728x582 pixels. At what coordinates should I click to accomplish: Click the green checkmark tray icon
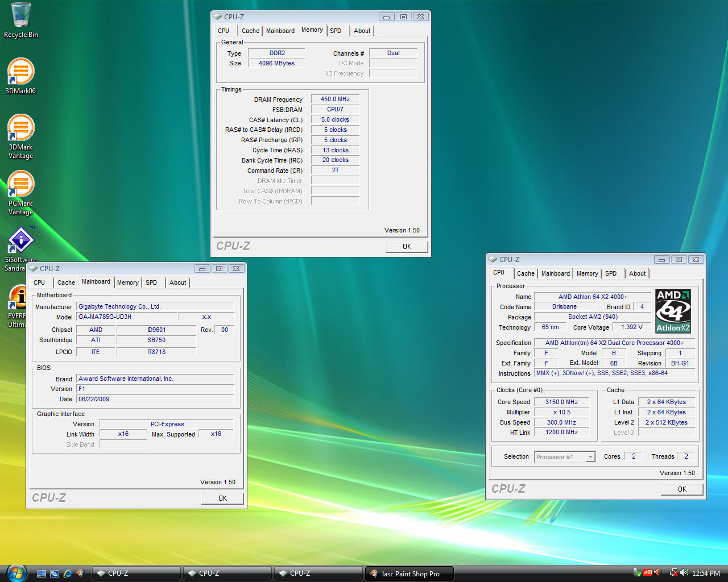click(x=638, y=573)
